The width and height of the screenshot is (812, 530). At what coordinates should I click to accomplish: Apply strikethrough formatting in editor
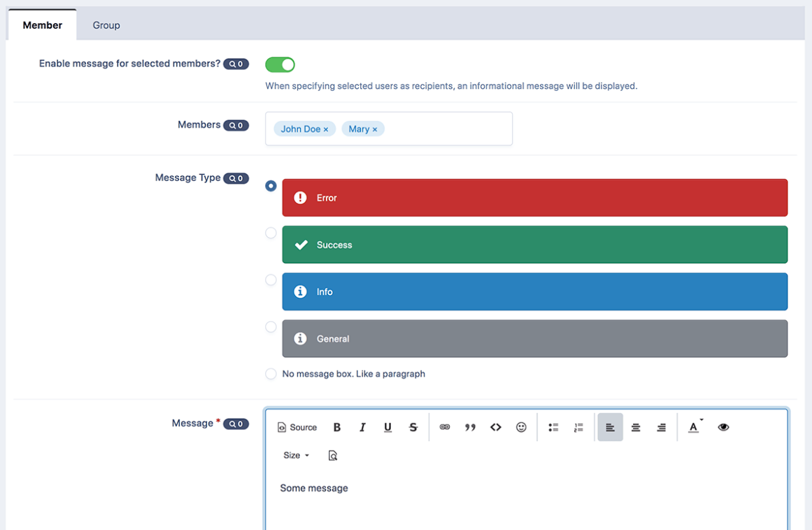[413, 427]
